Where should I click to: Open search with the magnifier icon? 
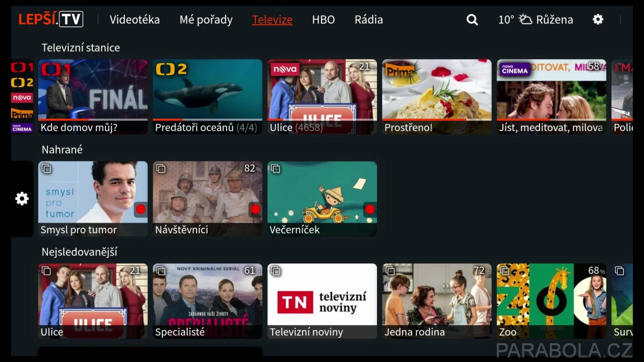472,20
